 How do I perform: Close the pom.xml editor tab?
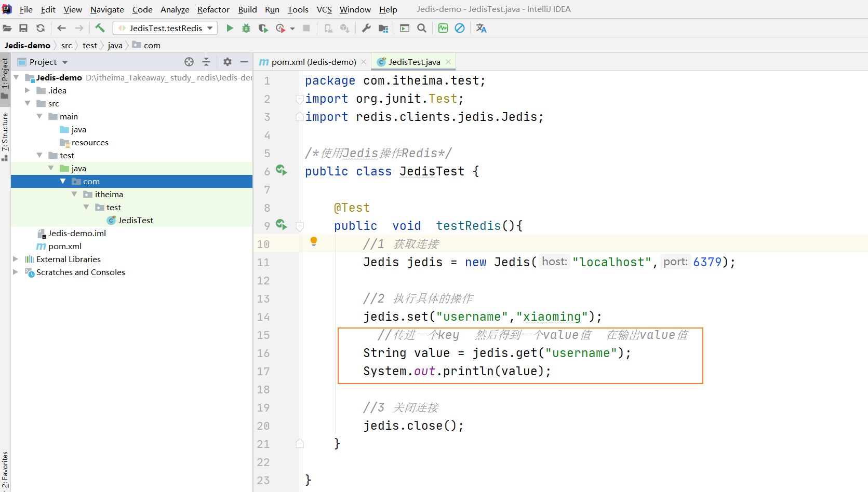pos(364,62)
